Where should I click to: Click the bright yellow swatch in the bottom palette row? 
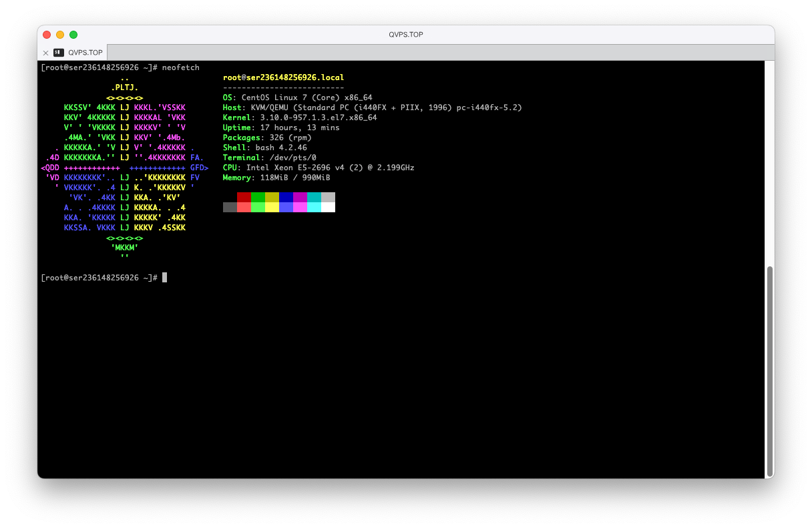click(272, 208)
